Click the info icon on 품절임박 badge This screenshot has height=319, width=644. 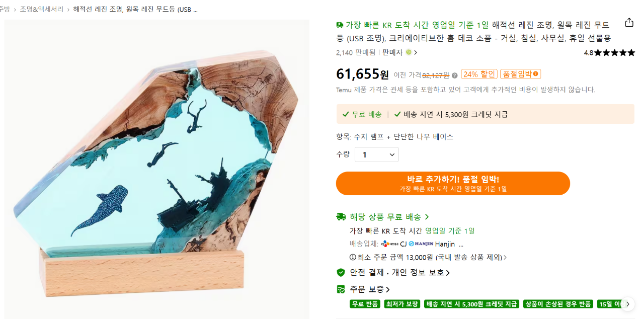[x=536, y=74]
